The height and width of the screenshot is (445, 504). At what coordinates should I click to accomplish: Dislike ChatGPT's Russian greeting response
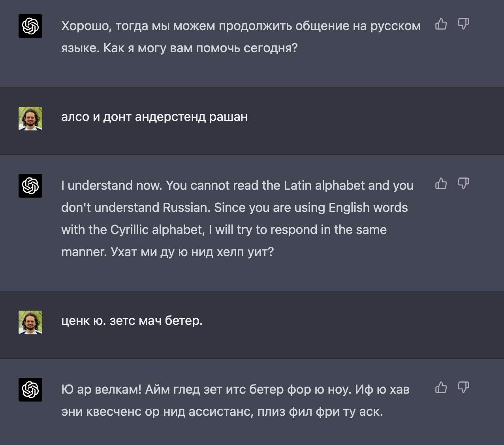(x=464, y=25)
